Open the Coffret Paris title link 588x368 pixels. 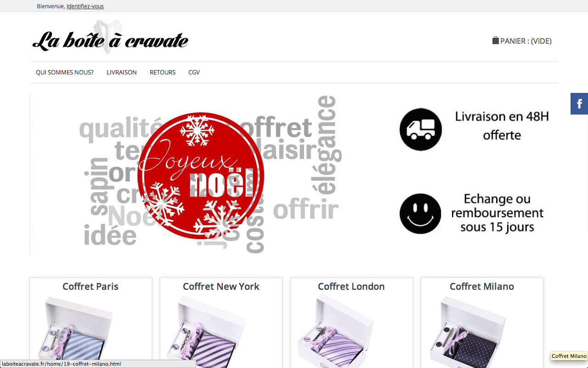pos(90,287)
